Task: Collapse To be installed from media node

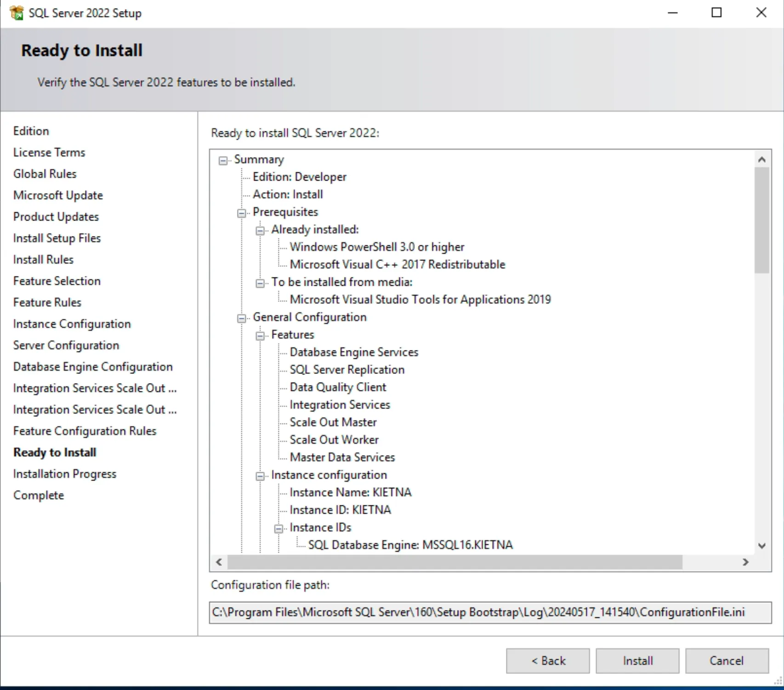Action: click(260, 283)
